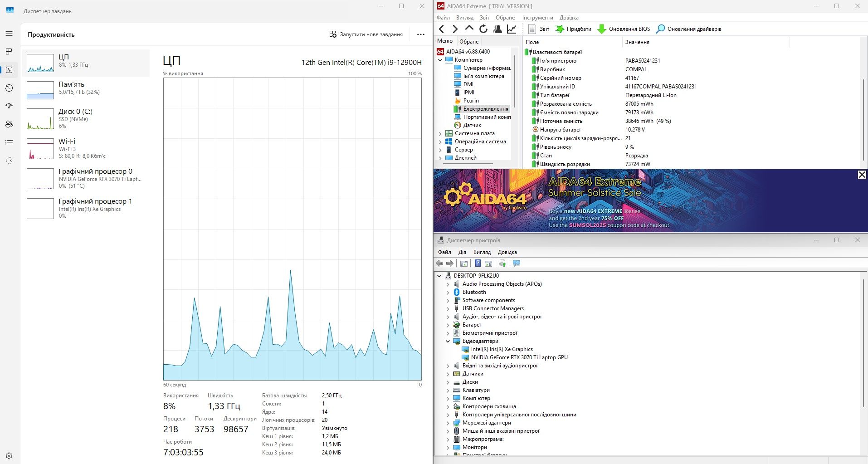The image size is (868, 464).
Task: Switch to Меню tab in AIDA64 left panel
Action: tap(445, 41)
